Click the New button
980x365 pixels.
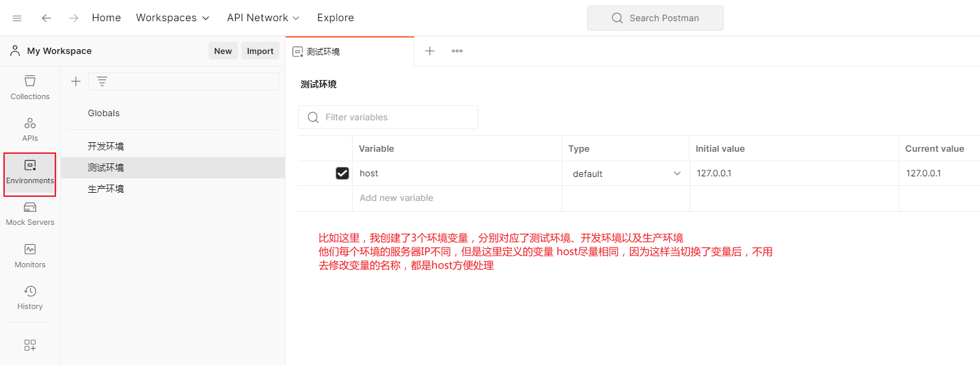point(223,51)
